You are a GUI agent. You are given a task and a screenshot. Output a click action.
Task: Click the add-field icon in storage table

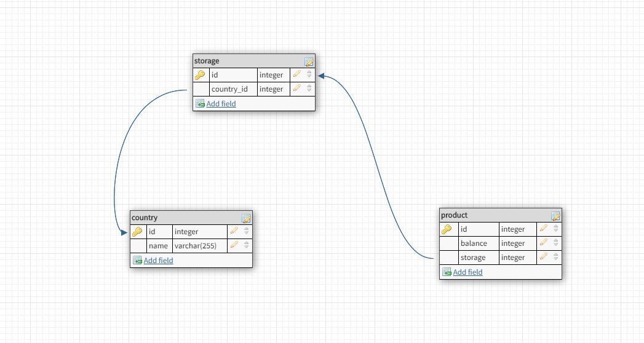(200, 103)
